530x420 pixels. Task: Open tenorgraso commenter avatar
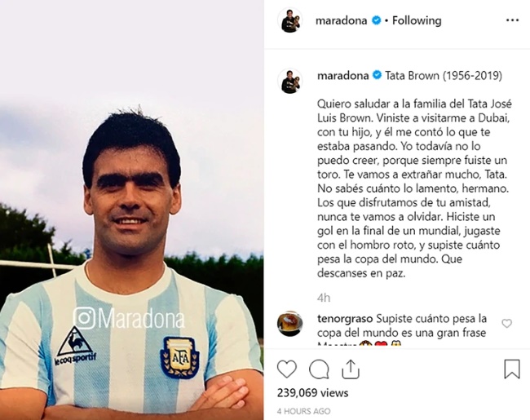click(x=289, y=324)
